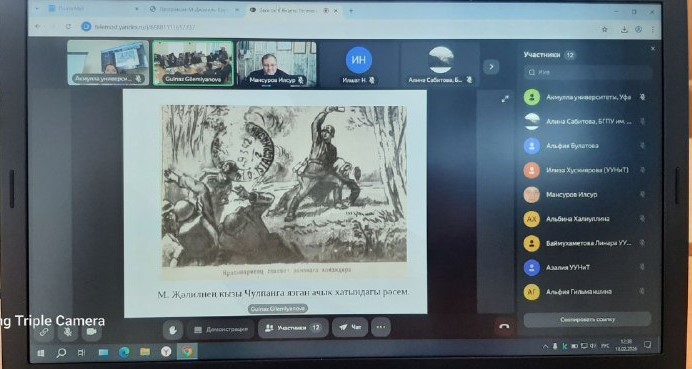Select Мансуров Ильсур video thumbnail
The width and height of the screenshot is (692, 369).
(276, 64)
